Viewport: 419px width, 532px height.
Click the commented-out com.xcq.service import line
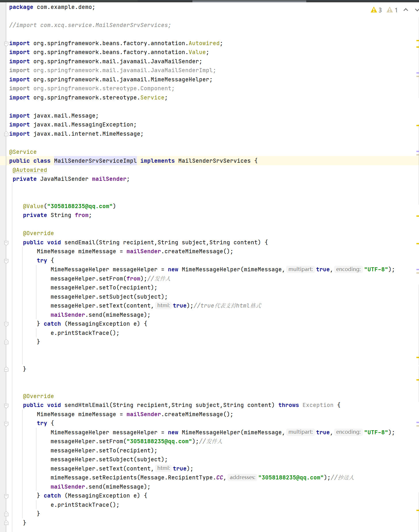click(90, 25)
